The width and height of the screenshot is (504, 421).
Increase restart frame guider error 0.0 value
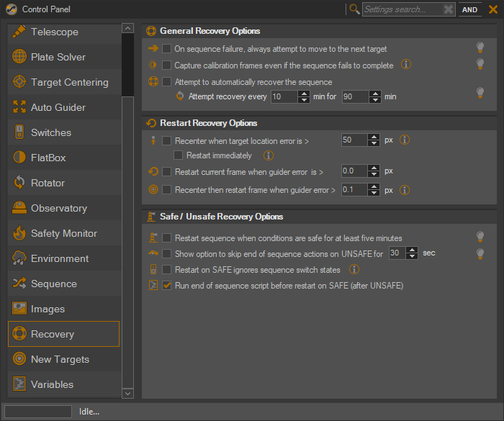point(374,168)
